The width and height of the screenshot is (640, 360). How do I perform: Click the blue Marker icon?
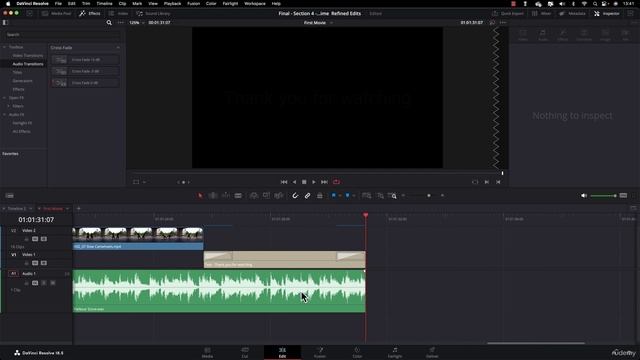coord(347,196)
